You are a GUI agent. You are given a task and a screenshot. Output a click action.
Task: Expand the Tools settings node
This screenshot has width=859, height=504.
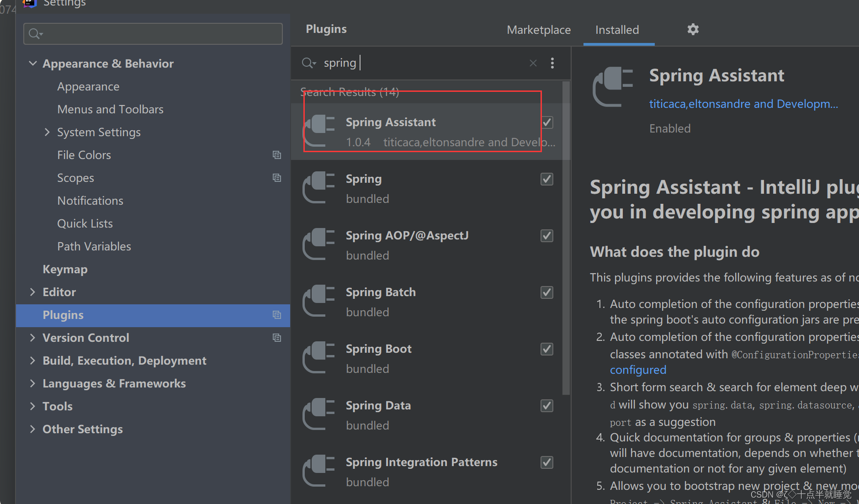[32, 406]
